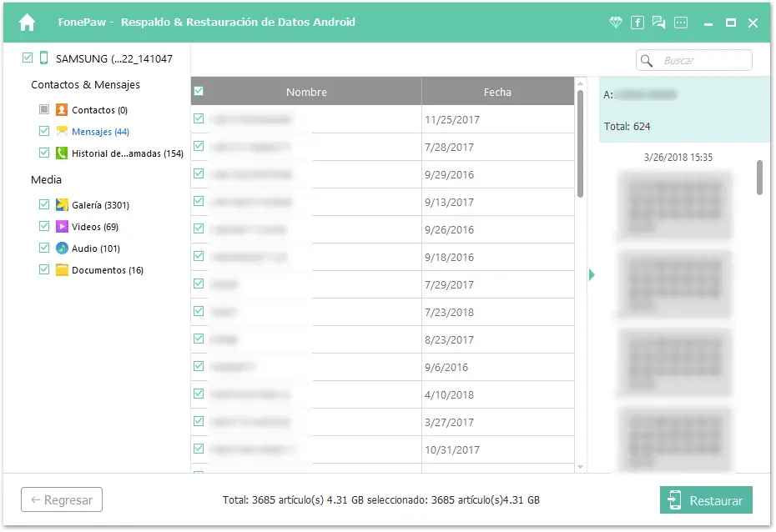This screenshot has height=532, width=776.
Task: Click the Total: 624 text in preview
Action: [627, 126]
